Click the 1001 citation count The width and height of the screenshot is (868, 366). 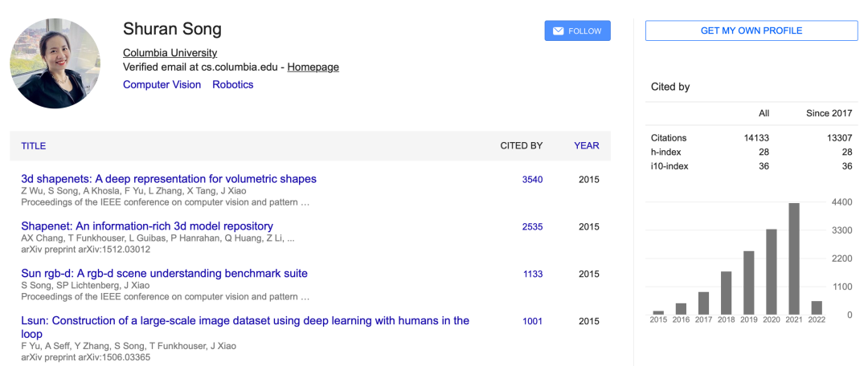(532, 322)
